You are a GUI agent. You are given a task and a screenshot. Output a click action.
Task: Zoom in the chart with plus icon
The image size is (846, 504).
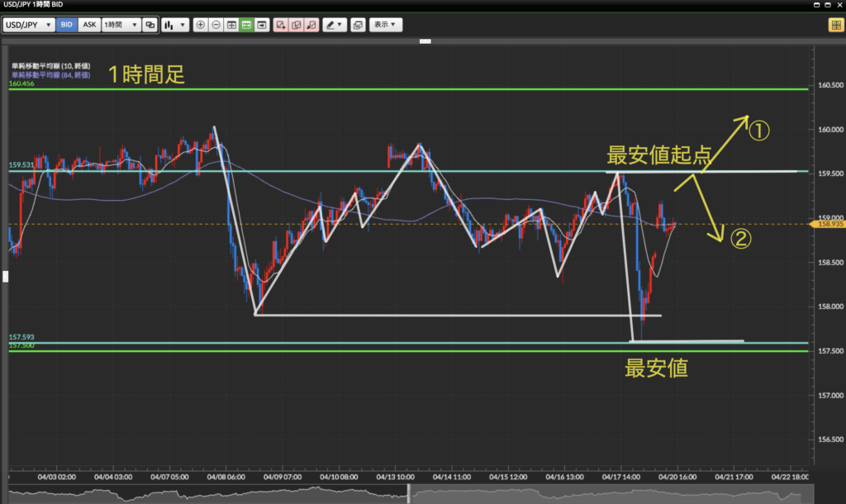click(200, 25)
